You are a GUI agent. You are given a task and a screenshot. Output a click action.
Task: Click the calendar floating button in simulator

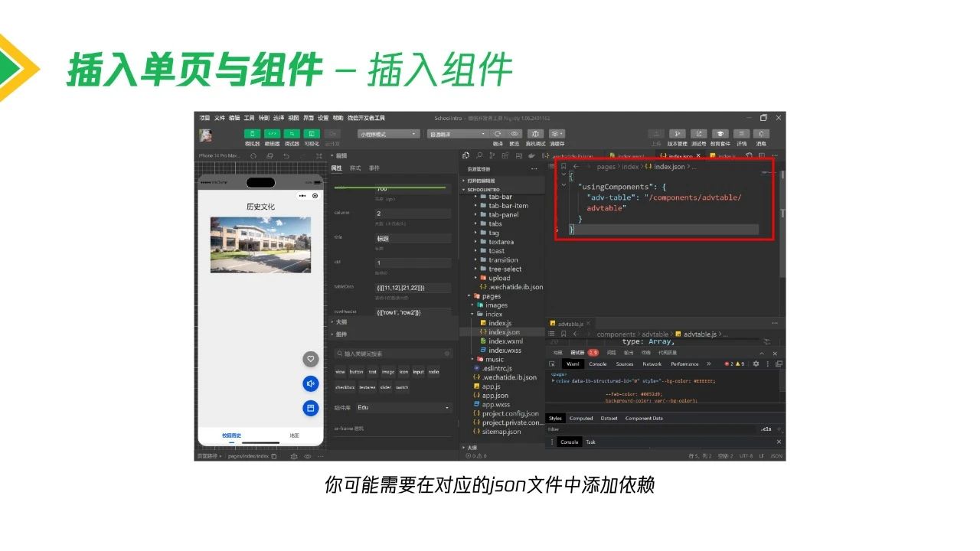point(310,409)
